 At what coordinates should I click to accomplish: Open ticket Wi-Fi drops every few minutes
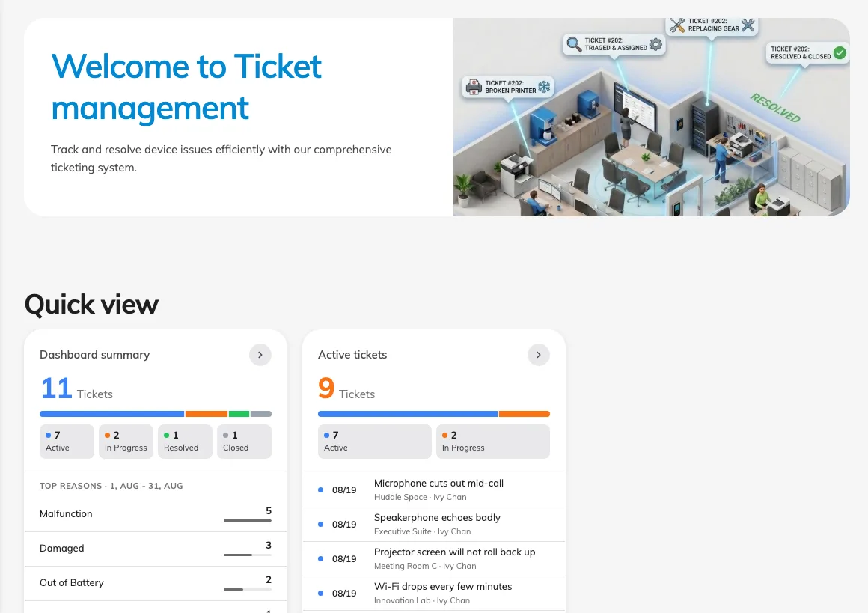434,593
